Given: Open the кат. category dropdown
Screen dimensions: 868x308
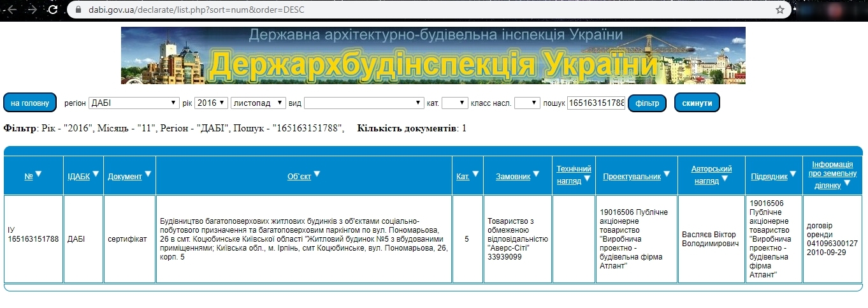Looking at the screenshot, I should (455, 103).
